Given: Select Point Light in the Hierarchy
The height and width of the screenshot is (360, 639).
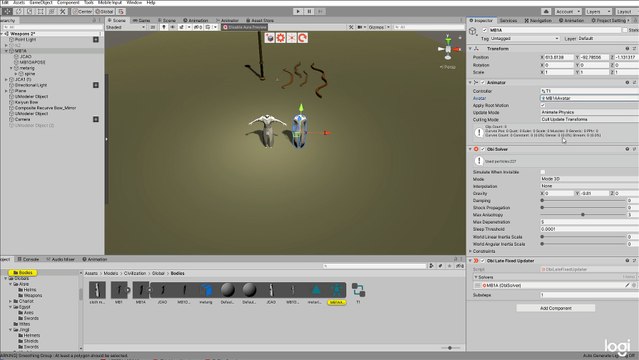Looking at the screenshot, I should (25, 40).
